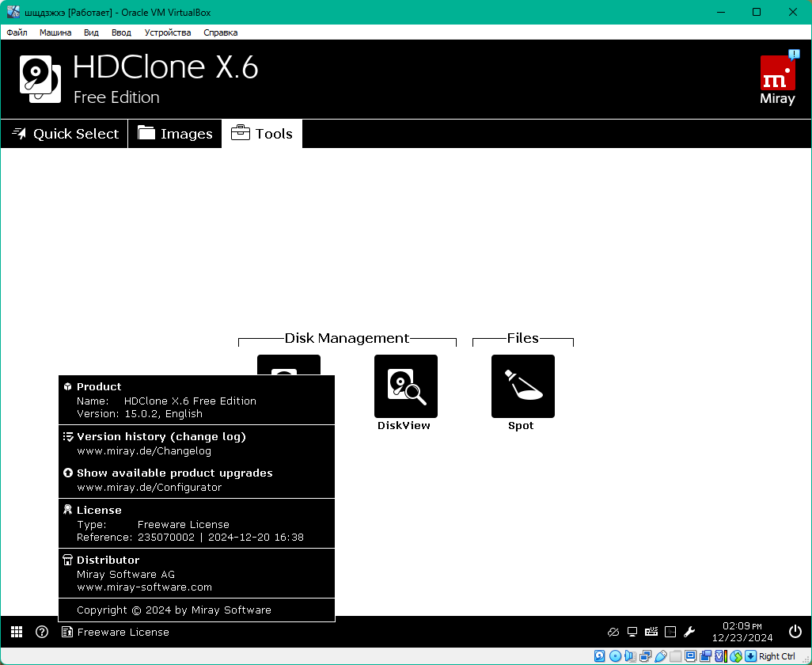Click the network disconnected cloud icon
Screen dimensions: 812x665
coord(613,632)
